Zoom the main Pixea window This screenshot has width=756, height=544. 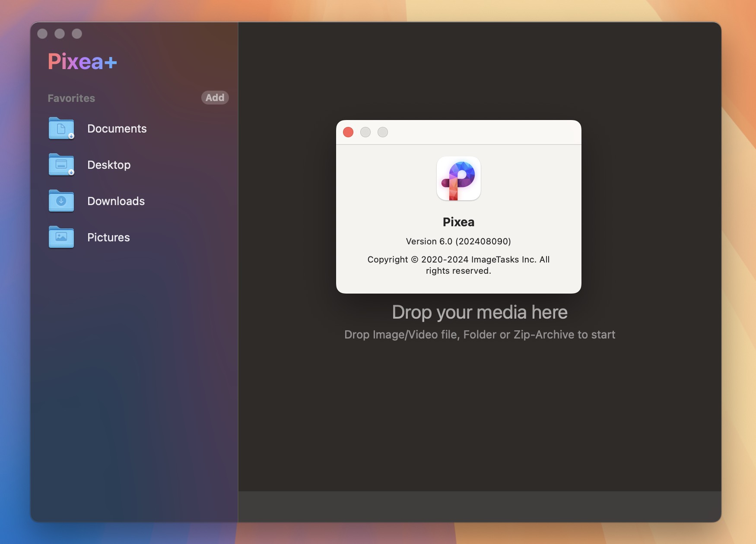tap(77, 34)
